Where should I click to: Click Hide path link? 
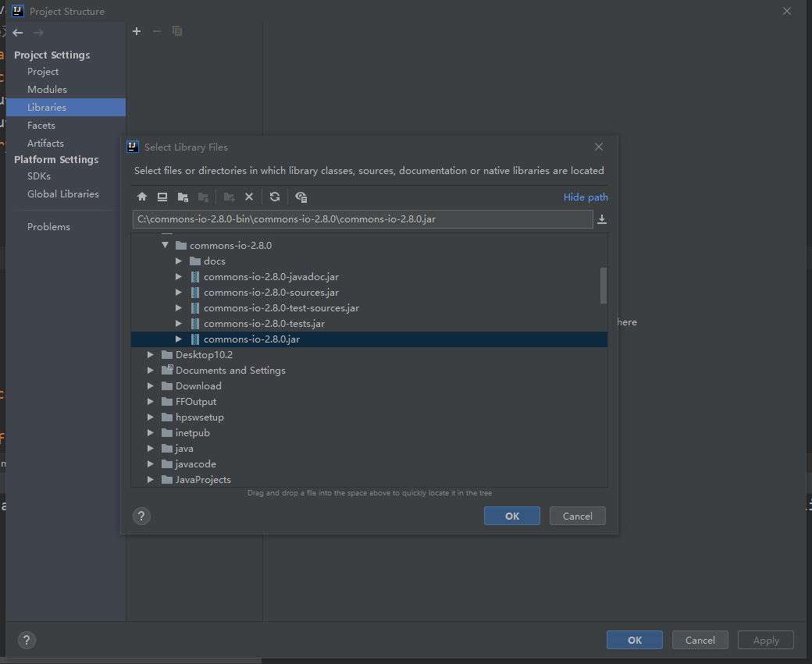(x=586, y=197)
